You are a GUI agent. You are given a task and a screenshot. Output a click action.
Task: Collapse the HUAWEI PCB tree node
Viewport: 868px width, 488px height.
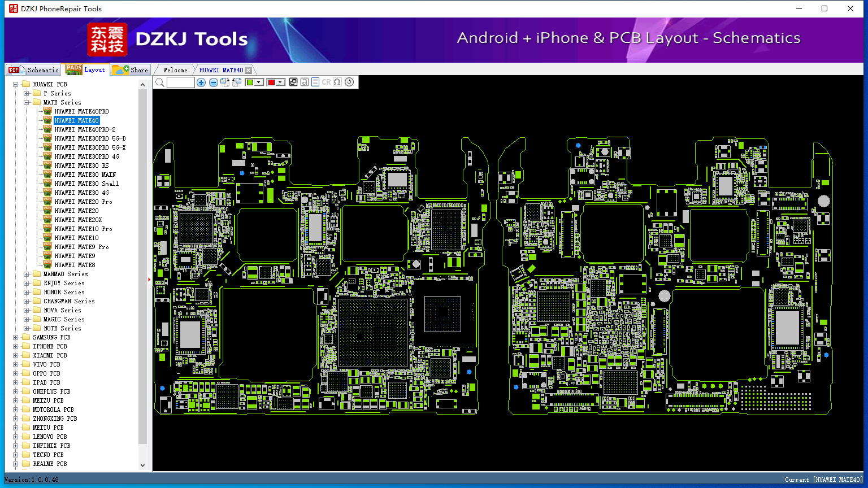click(16, 85)
